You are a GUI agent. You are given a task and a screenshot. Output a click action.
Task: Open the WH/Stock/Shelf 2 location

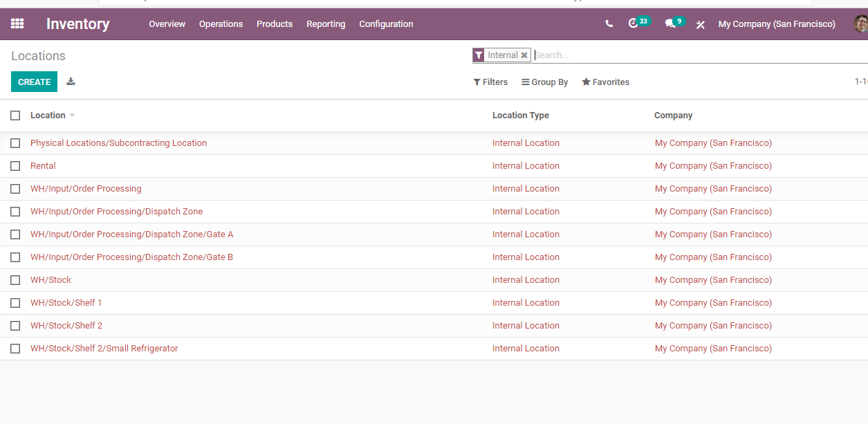(x=66, y=326)
